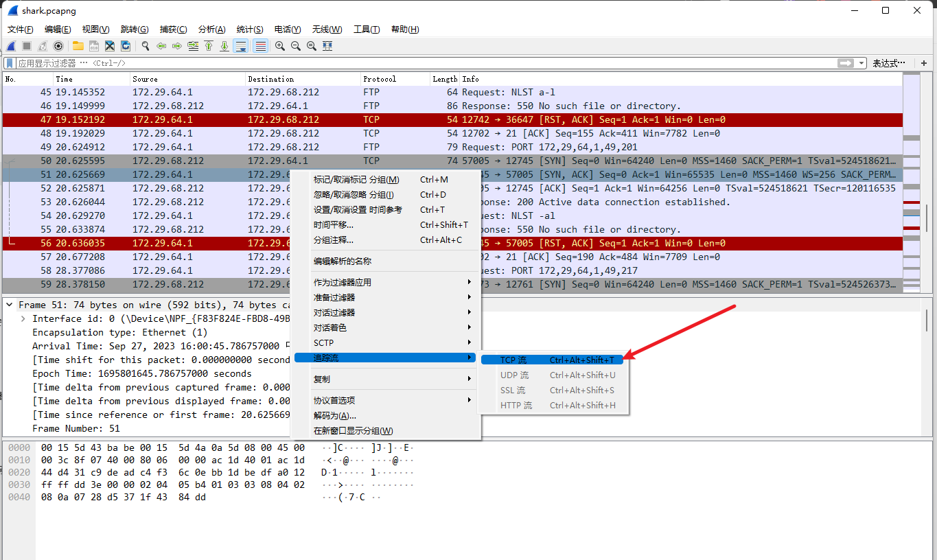Screen dimensions: 937x560
Task: Add a filter button with the plus icon
Action: coord(924,63)
